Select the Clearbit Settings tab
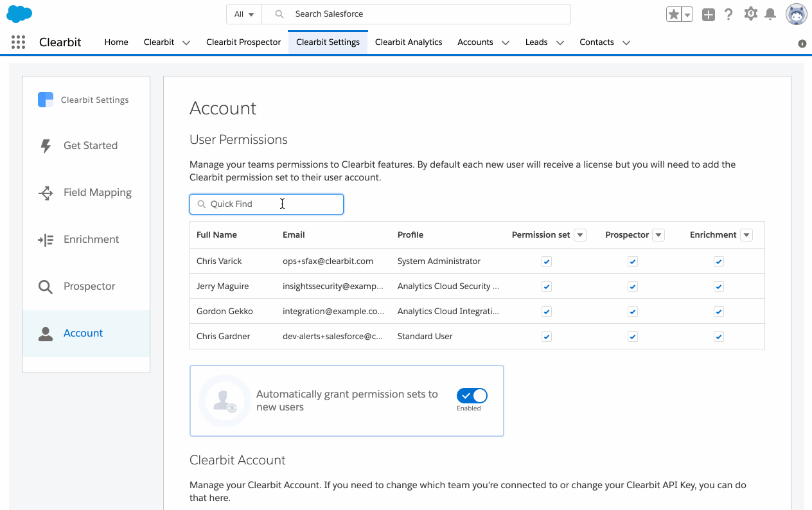 (x=328, y=42)
